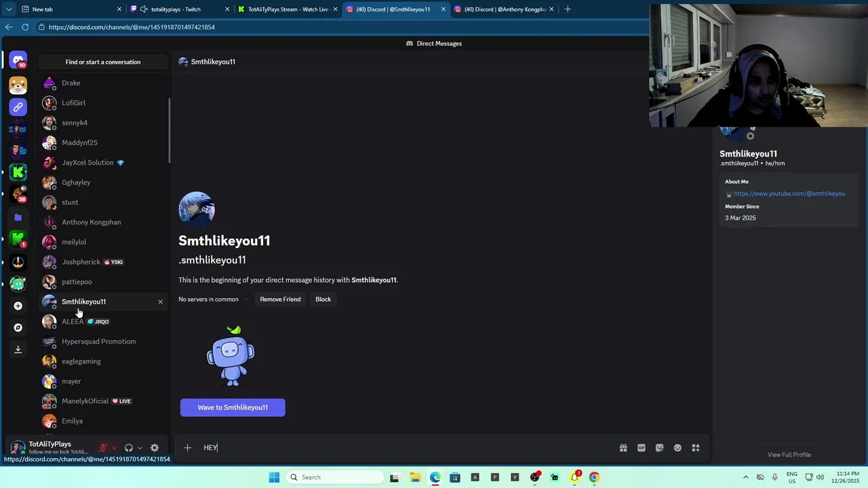Open the sticker picker icon
Screen dimensions: 868x488
click(x=659, y=448)
